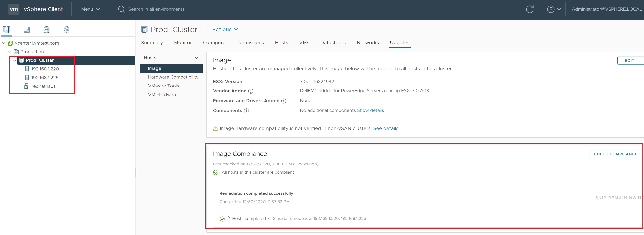Screen dimensions: 644x235
Task: Select VM Hardware in side menu
Action: click(163, 95)
